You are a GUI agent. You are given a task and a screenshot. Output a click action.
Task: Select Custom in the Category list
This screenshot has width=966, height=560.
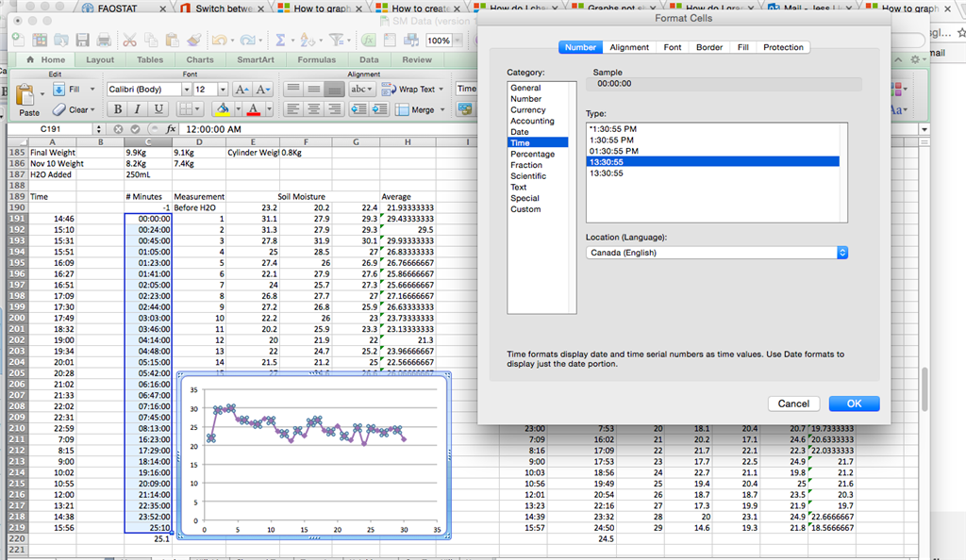[x=525, y=209]
